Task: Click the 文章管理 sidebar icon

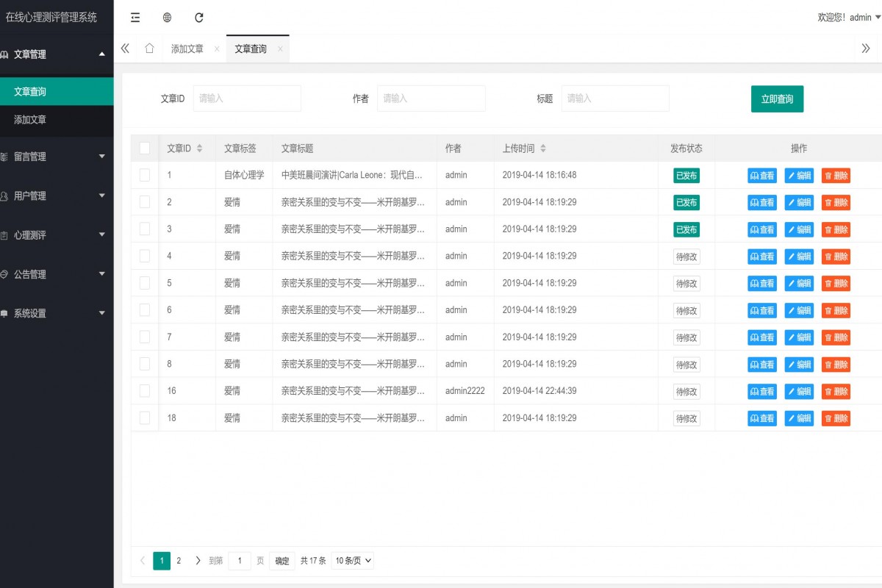Action: [9, 54]
